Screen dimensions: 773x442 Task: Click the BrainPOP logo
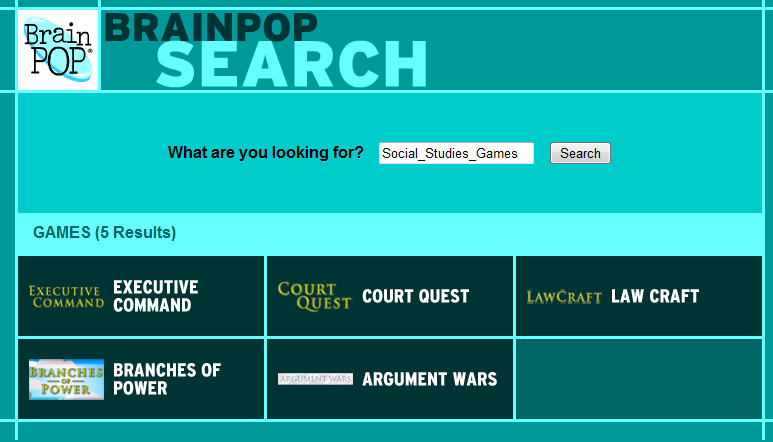point(58,50)
